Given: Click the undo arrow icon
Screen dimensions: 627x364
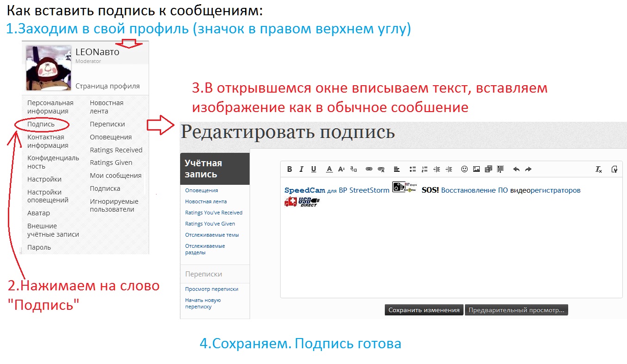Looking at the screenshot, I should tap(516, 169).
